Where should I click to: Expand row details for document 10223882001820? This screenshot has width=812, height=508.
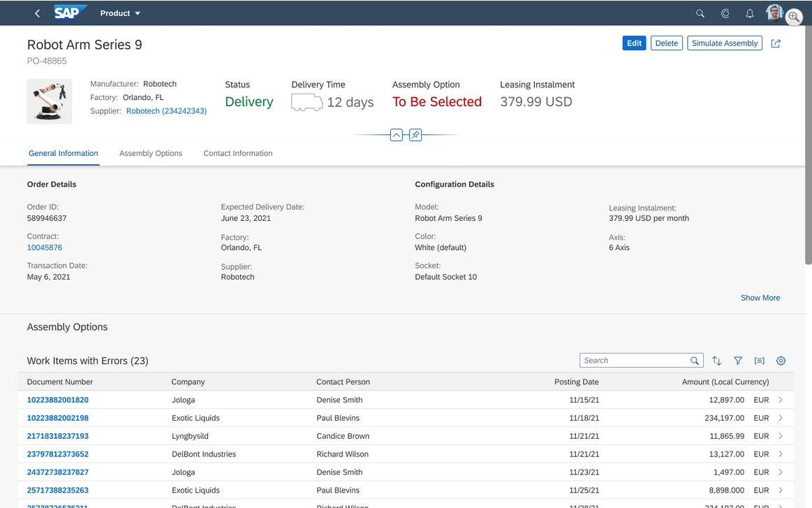coord(781,400)
